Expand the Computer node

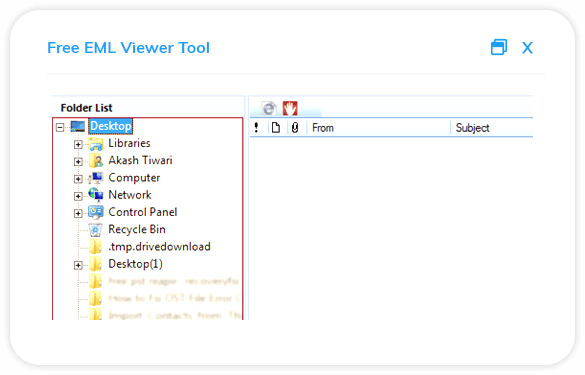[x=78, y=179]
